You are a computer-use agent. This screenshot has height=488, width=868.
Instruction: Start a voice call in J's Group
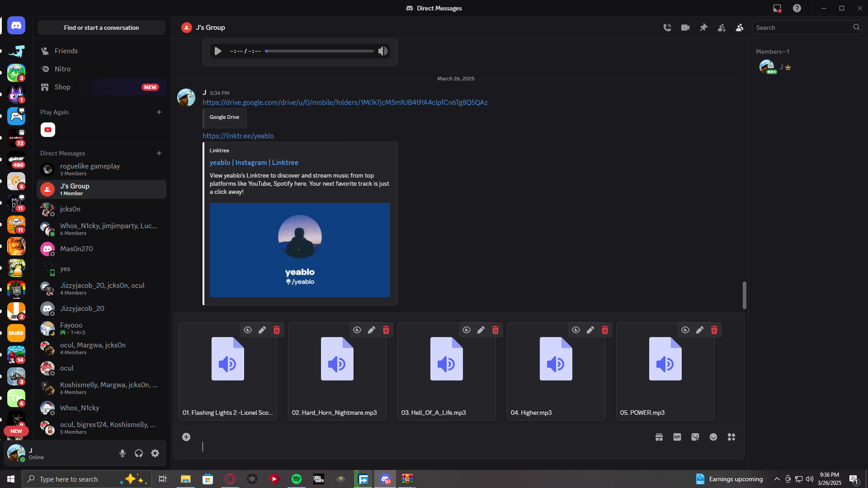coord(667,28)
